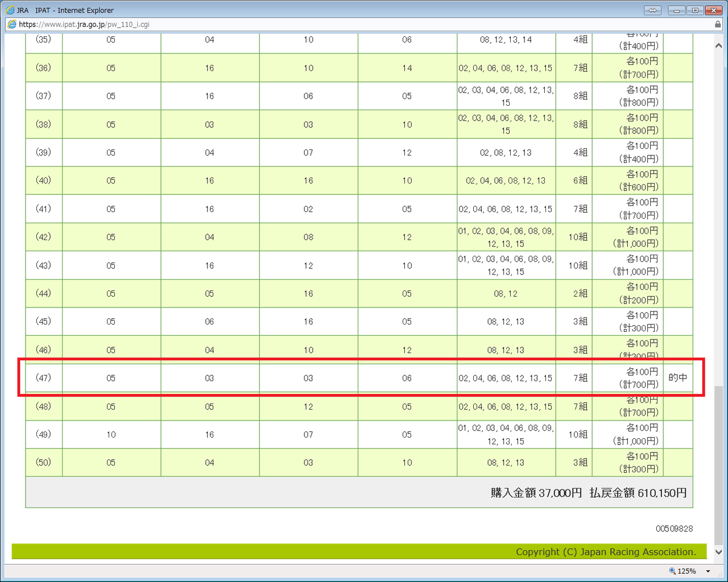Click 購入金額 37,000円 total text

click(x=536, y=493)
